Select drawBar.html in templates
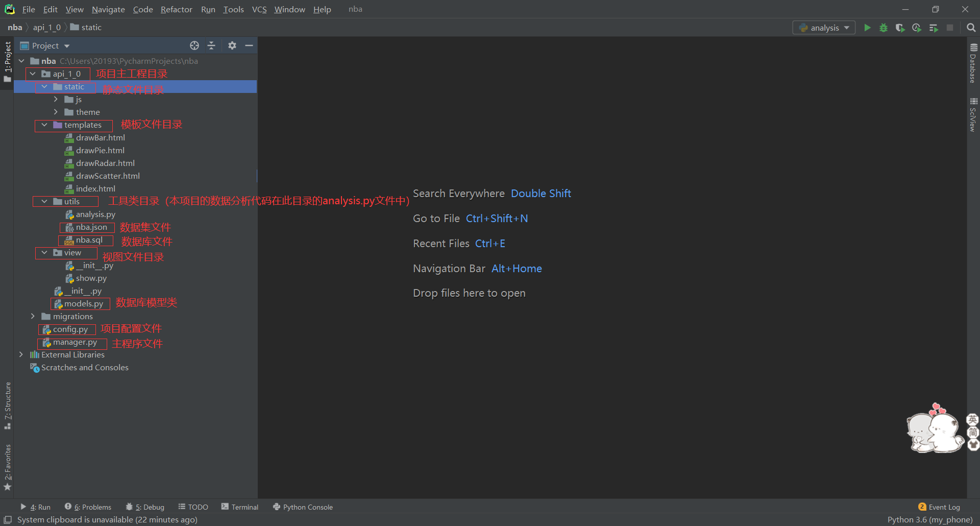This screenshot has width=980, height=526. point(95,137)
